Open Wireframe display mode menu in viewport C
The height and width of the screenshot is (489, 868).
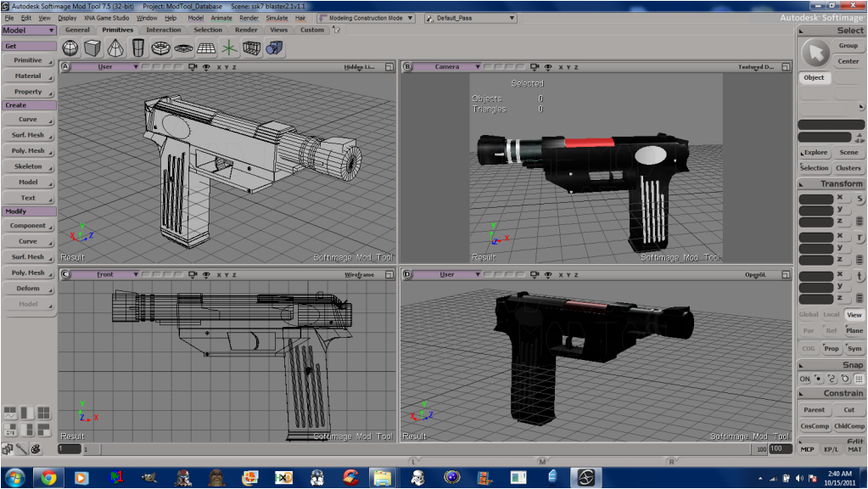(359, 275)
